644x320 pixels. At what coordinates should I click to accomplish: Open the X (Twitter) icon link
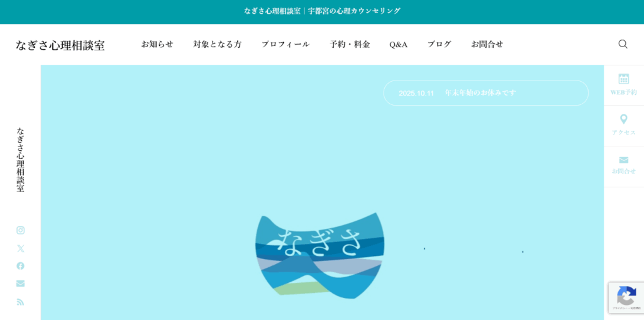pyautogui.click(x=20, y=248)
